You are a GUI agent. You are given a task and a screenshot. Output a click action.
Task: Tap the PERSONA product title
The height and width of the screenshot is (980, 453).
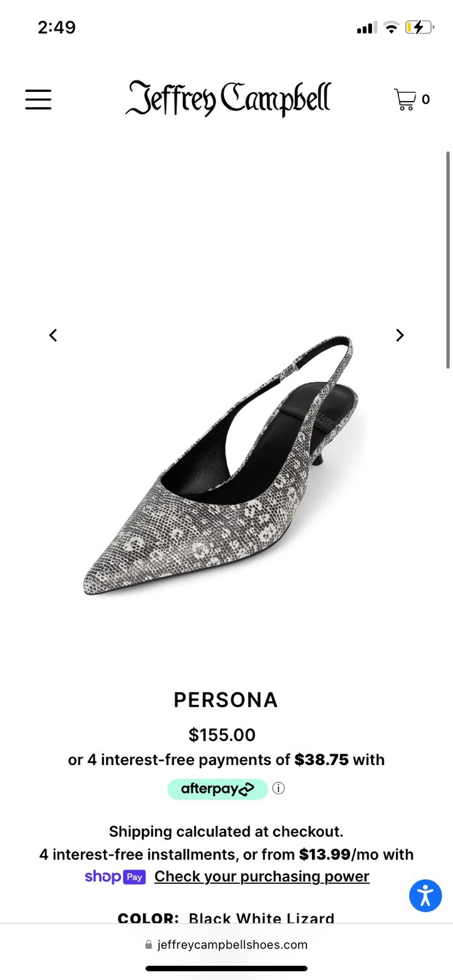226,700
